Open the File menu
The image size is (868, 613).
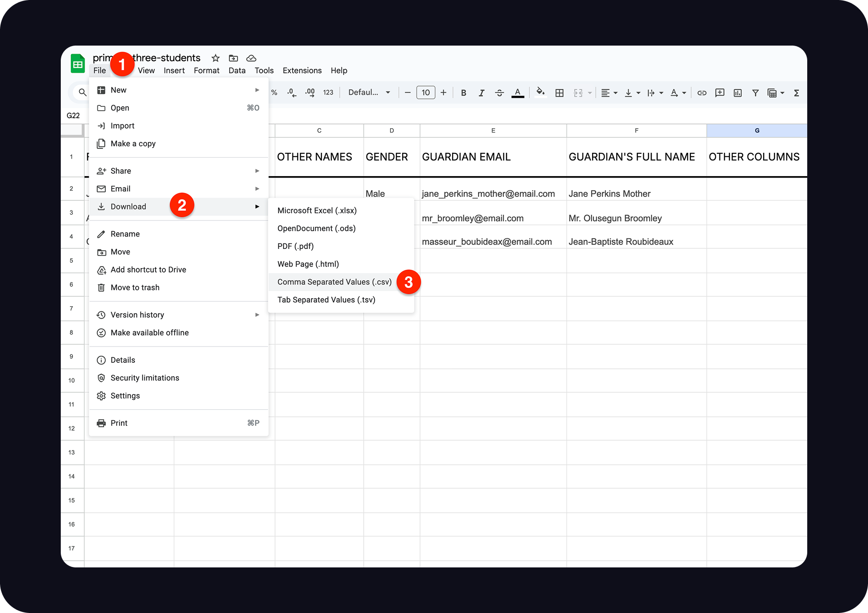(100, 70)
